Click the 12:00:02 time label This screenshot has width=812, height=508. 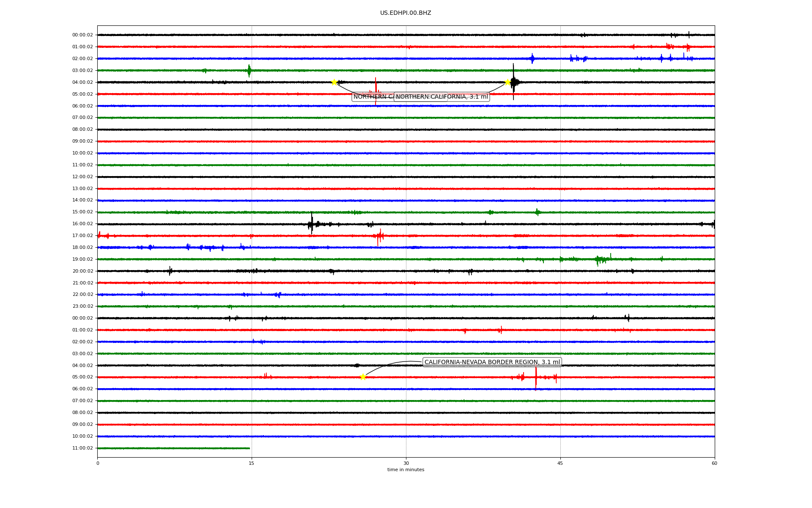point(82,177)
